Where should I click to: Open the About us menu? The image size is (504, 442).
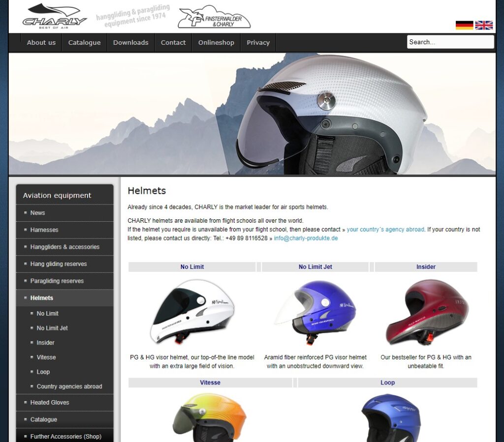tap(41, 42)
